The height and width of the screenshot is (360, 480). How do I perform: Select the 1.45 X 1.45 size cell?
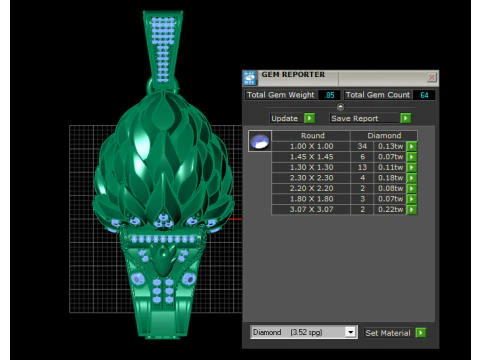tap(311, 157)
